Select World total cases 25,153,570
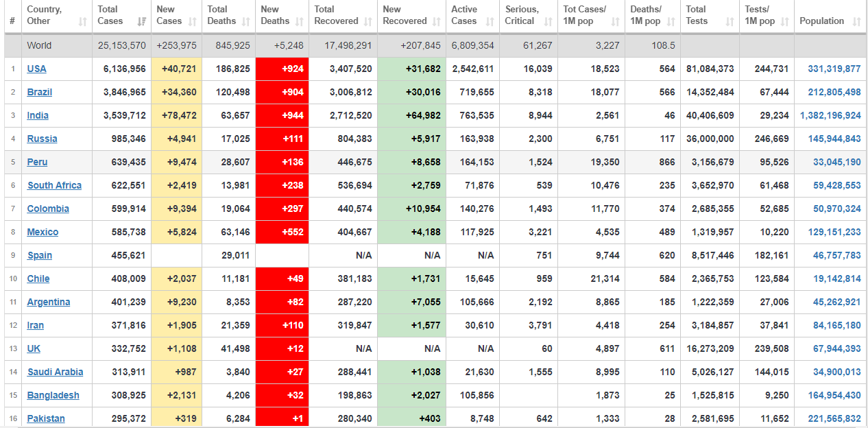 tap(122, 45)
